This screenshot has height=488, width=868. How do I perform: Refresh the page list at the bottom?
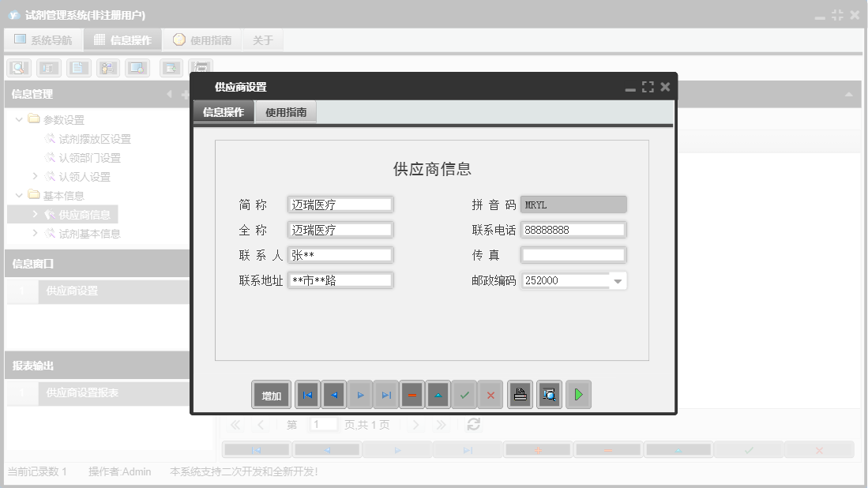click(x=472, y=424)
